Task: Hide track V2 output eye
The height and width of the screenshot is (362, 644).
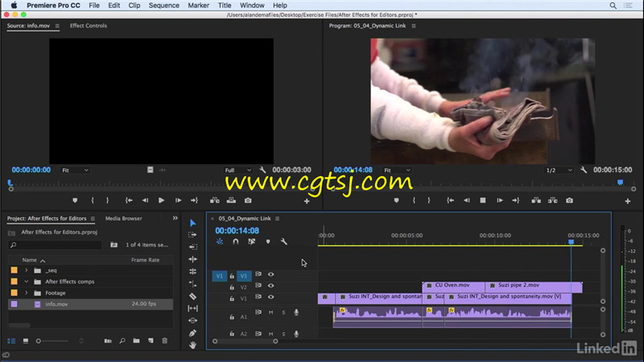Action: (x=270, y=286)
